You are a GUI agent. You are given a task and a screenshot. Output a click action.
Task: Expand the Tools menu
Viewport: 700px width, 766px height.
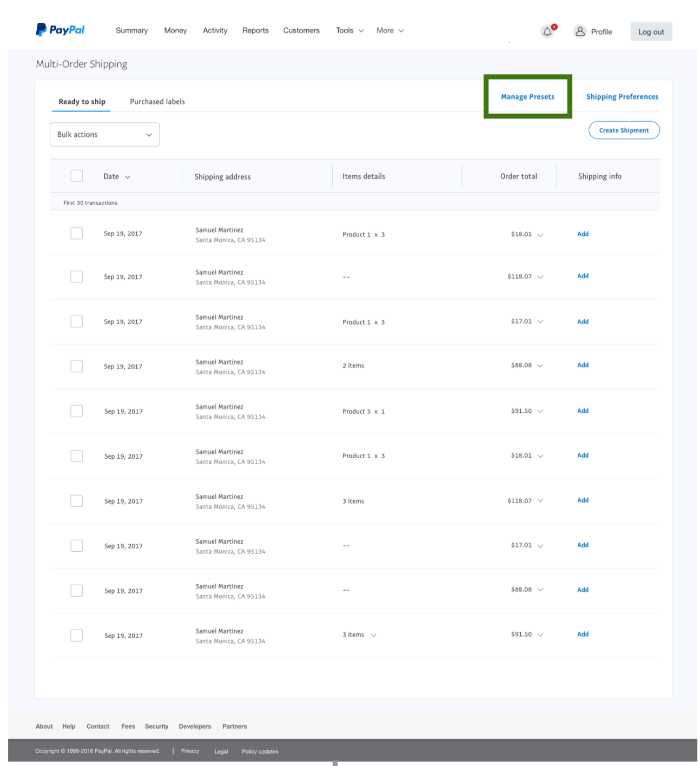coord(349,31)
